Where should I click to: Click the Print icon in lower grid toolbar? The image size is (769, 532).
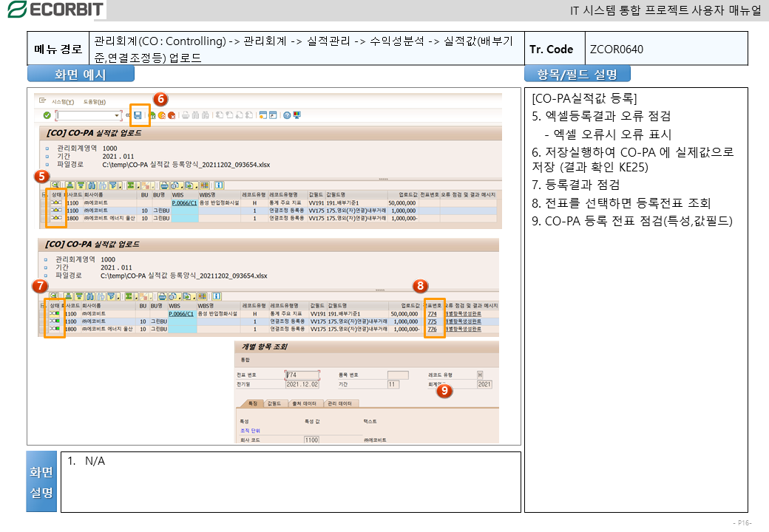click(x=162, y=296)
